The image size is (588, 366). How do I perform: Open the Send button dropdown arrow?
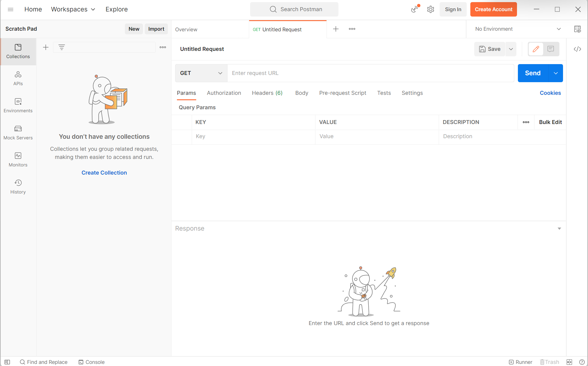pos(556,73)
